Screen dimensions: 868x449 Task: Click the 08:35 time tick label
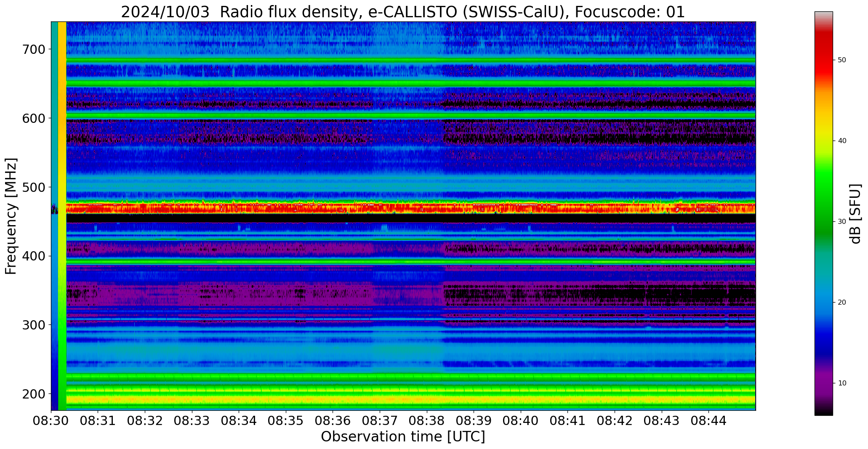tap(286, 421)
